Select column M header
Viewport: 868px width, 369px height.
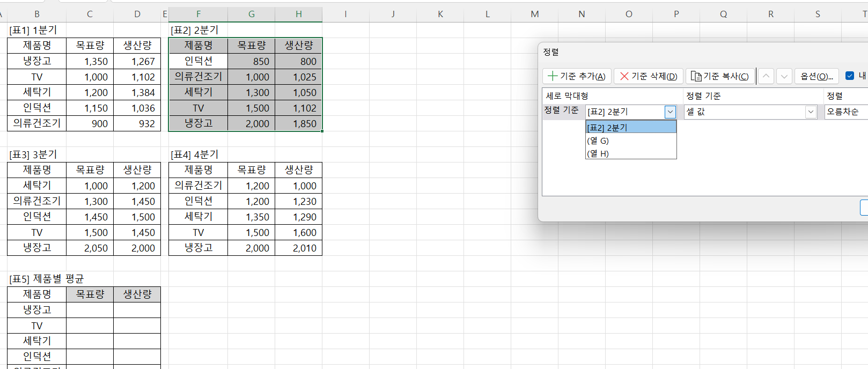point(534,14)
